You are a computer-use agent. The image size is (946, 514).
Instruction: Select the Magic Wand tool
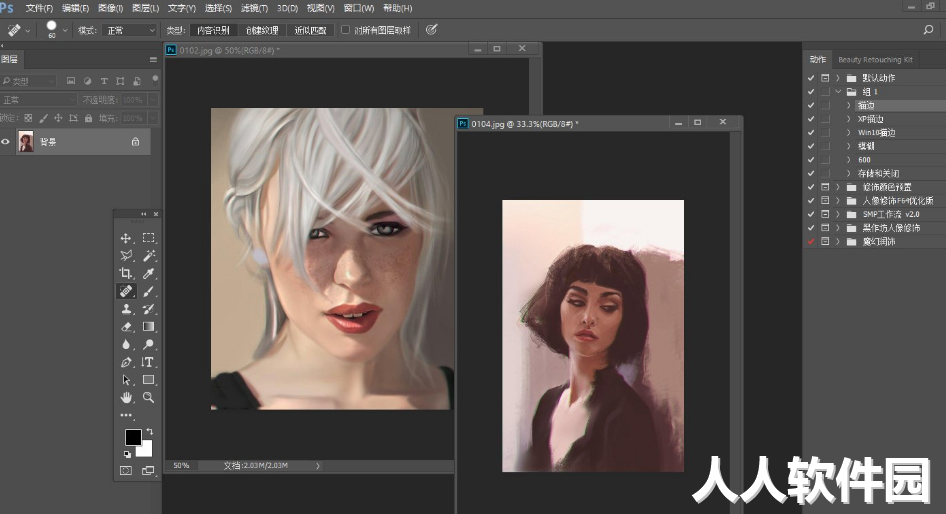148,256
